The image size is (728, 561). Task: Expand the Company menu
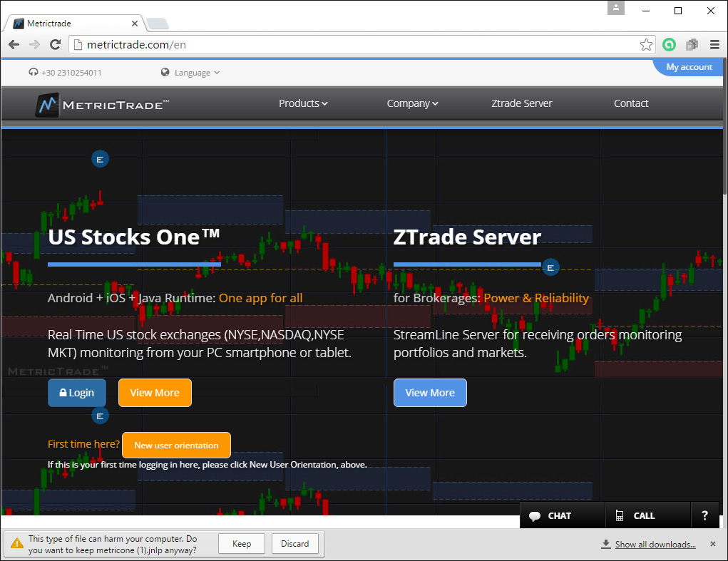tap(412, 103)
